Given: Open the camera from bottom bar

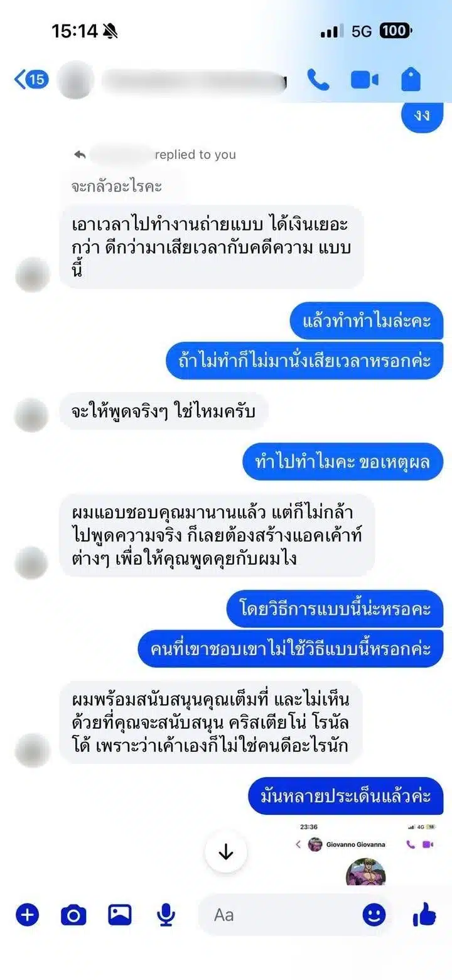Looking at the screenshot, I should [73, 915].
